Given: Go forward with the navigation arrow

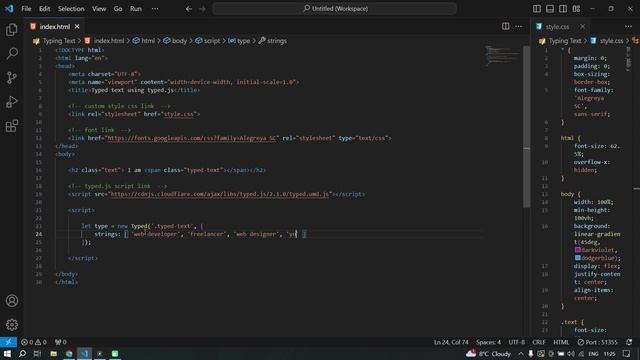Looking at the screenshot, I should coord(202,9).
